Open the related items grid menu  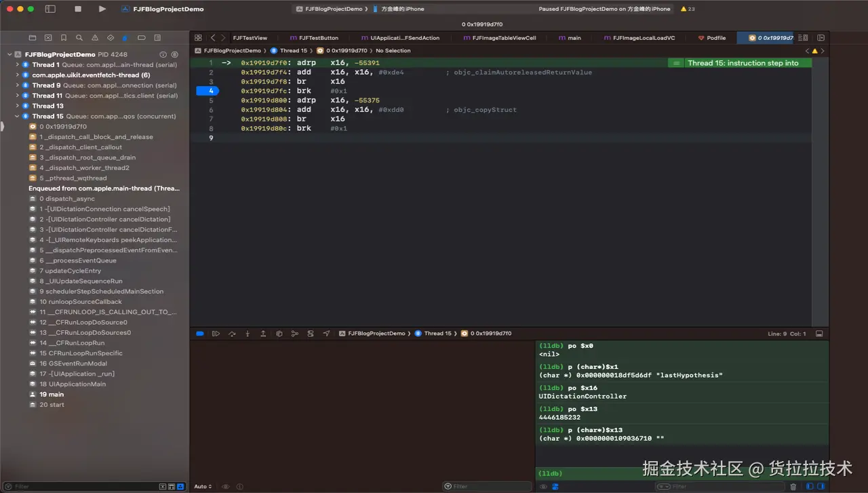coord(198,38)
